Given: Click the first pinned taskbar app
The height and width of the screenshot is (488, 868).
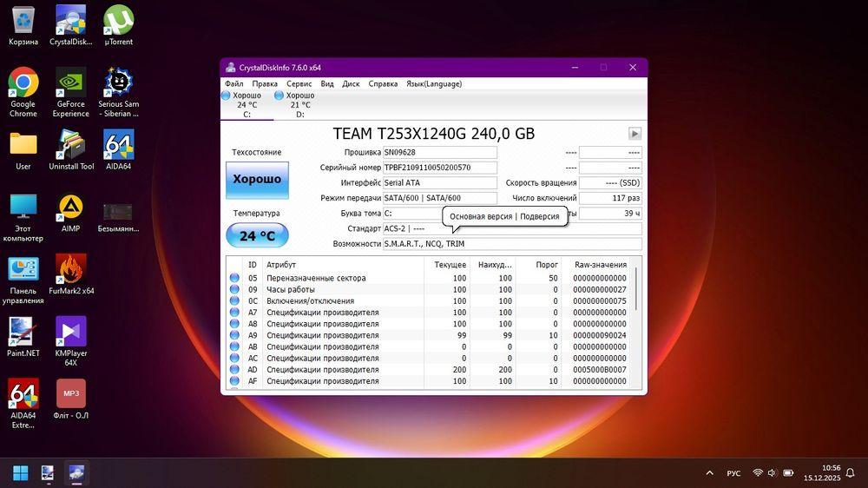Looking at the screenshot, I should coord(48,472).
